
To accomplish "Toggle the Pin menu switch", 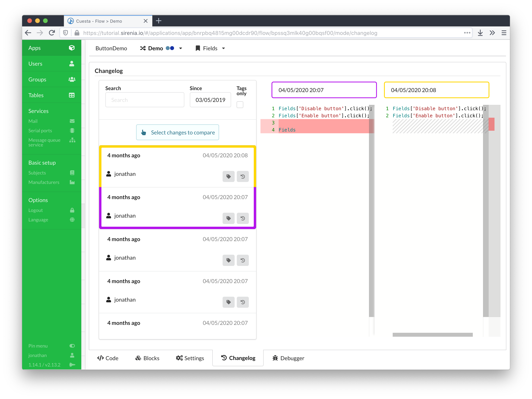I will click(x=72, y=346).
